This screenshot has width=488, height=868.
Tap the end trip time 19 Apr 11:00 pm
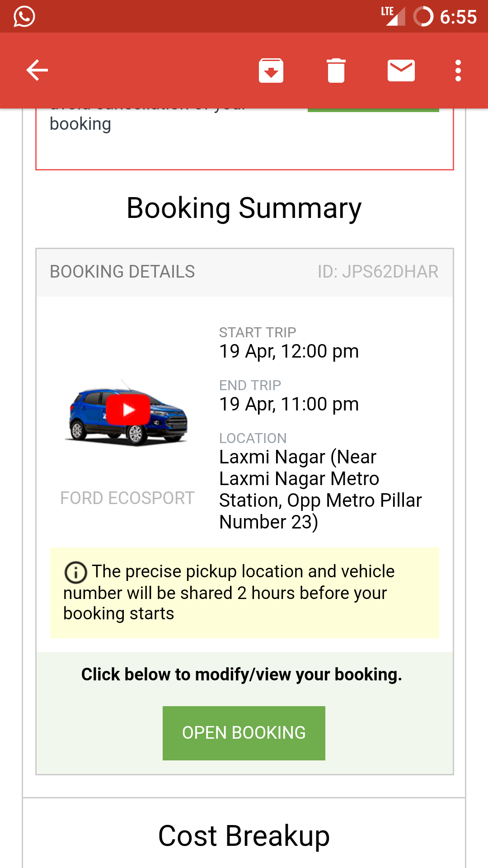pos(289,404)
